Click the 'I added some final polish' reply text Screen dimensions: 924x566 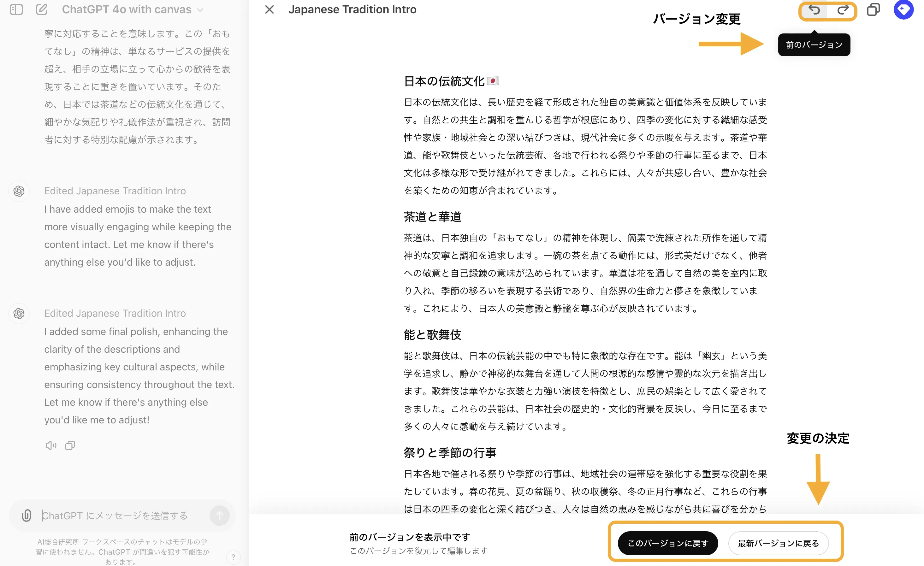pos(139,375)
